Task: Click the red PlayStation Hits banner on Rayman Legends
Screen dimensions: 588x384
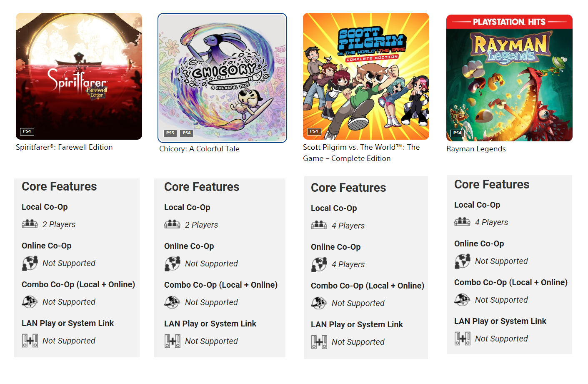Action: point(509,21)
